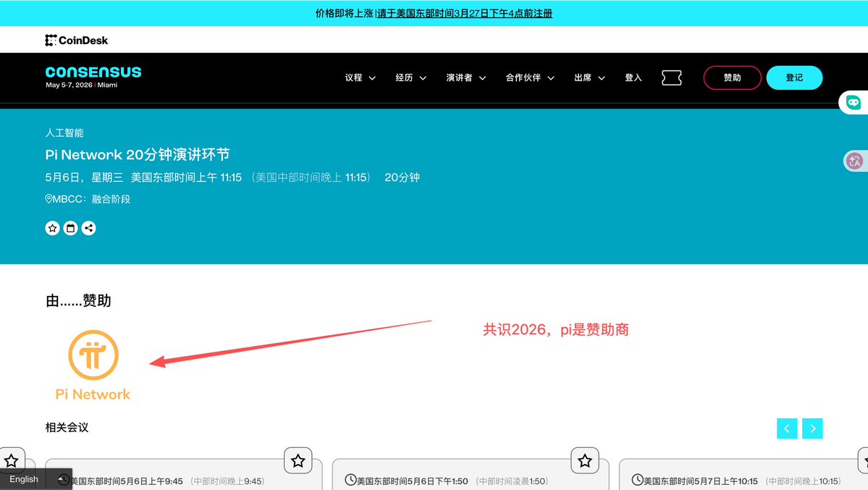Click the 登记 registration button
Viewport: 868px width, 490px height.
794,77
